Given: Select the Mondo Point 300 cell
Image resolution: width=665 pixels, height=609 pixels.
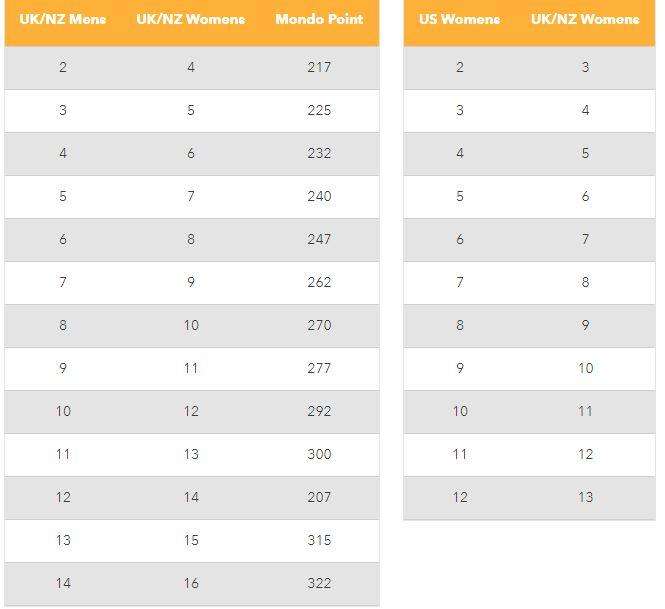Looking at the screenshot, I should pyautogui.click(x=319, y=454).
